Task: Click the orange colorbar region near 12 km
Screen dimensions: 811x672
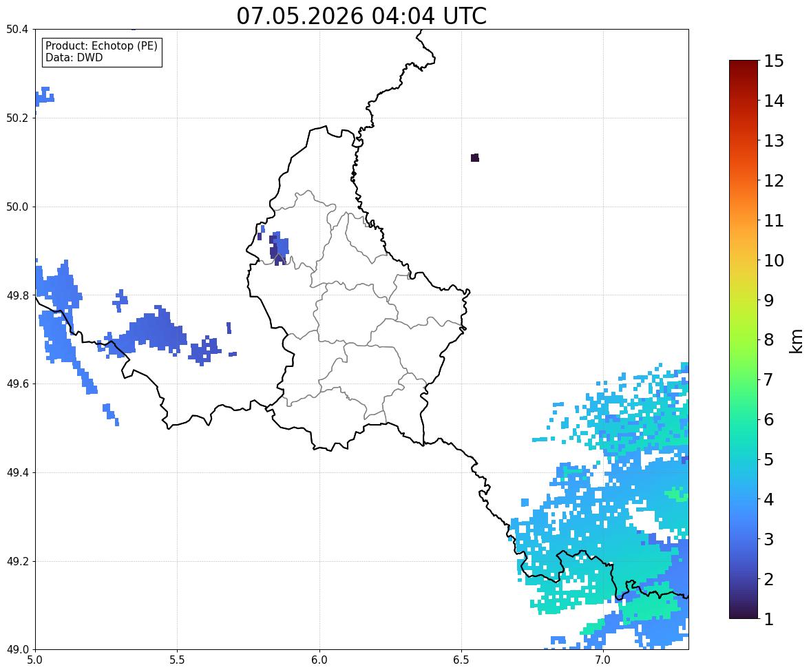Action: click(x=744, y=180)
